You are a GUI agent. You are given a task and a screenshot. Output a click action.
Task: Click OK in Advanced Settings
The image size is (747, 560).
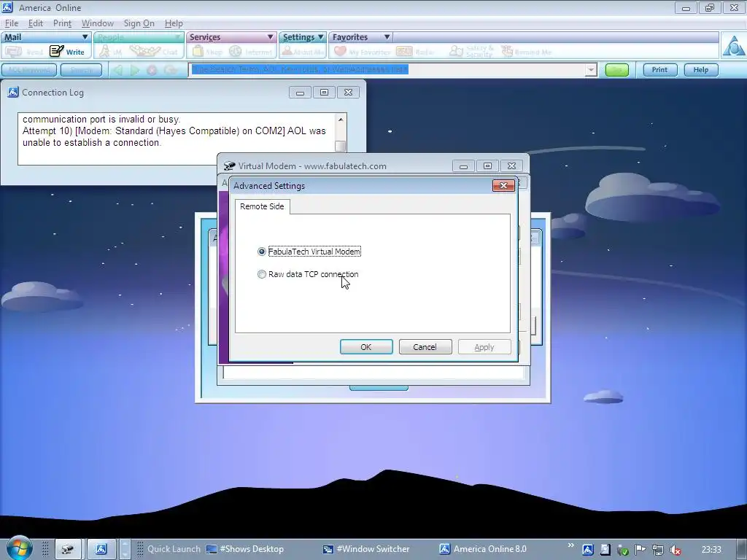[366, 347]
